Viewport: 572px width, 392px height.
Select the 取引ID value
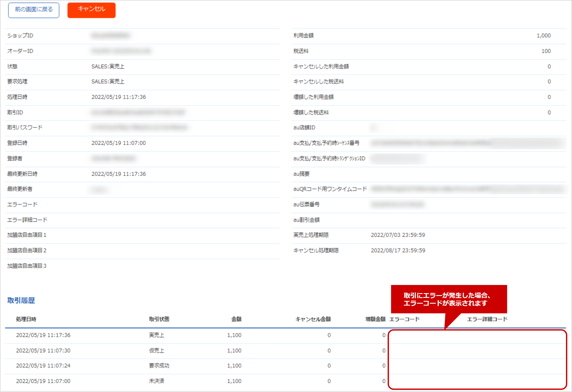coord(138,113)
